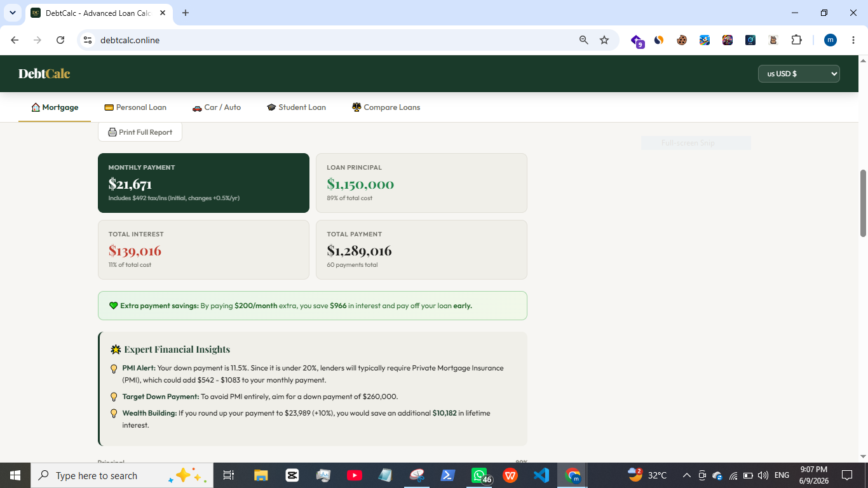Click the Total Payment $1,289,016 value
This screenshot has height=488, width=868.
(359, 251)
